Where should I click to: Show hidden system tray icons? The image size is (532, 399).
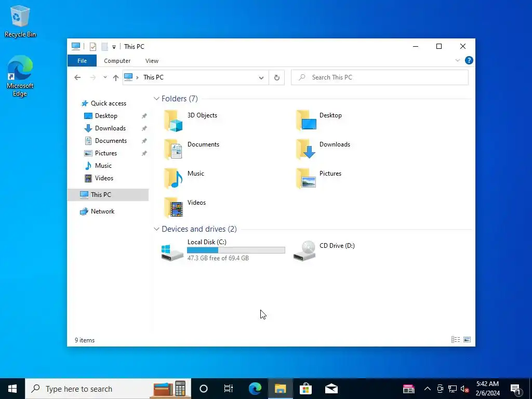click(428, 389)
